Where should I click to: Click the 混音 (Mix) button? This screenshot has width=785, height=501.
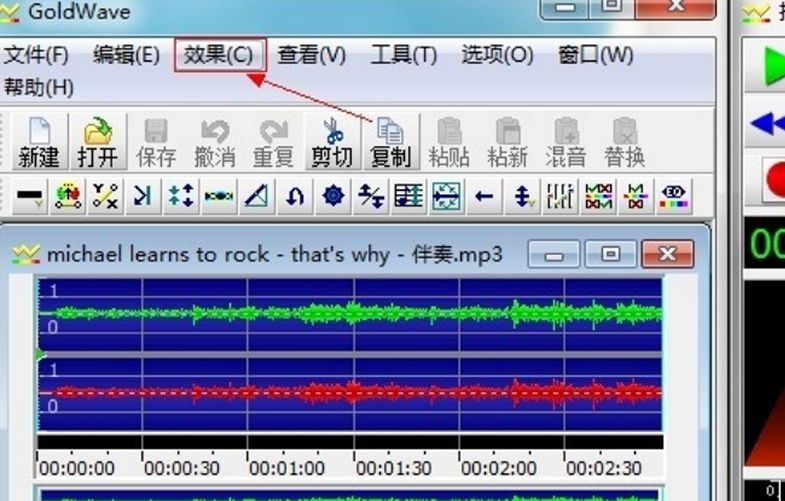(566, 142)
